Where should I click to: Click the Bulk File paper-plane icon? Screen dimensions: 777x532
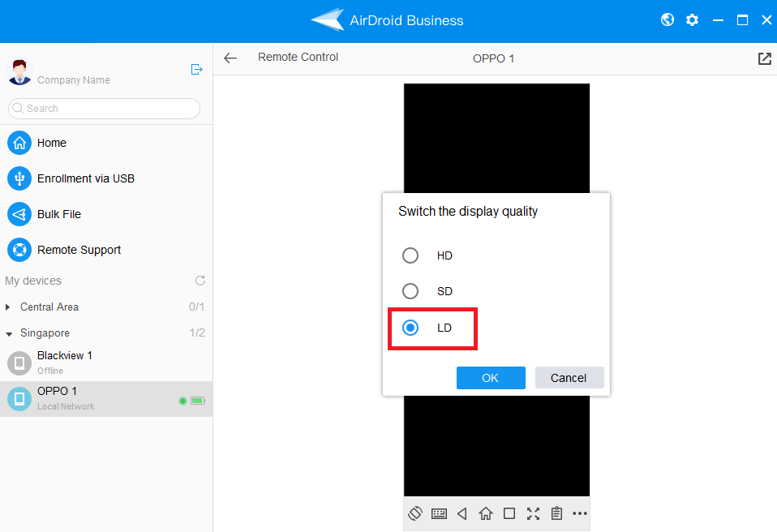coord(19,214)
